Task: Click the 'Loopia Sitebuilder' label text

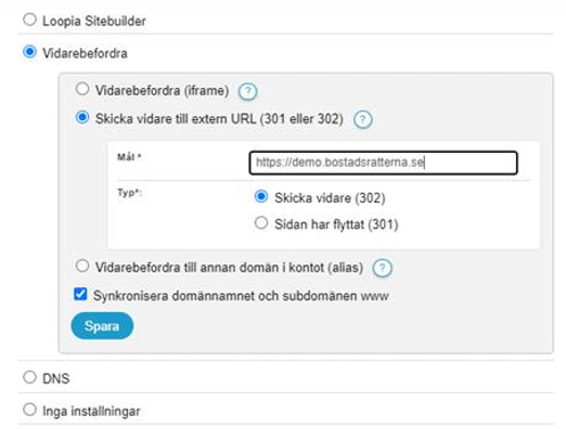Action: (x=94, y=21)
